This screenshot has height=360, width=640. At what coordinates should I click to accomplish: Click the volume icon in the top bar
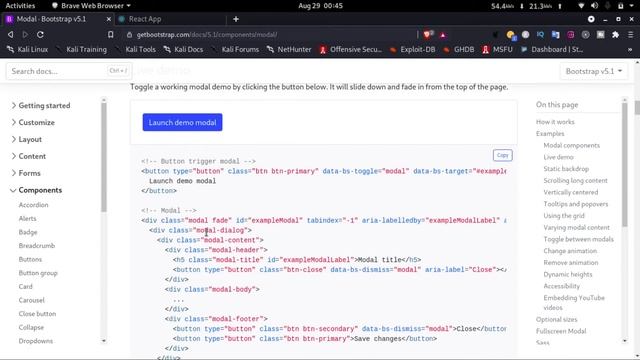point(594,6)
